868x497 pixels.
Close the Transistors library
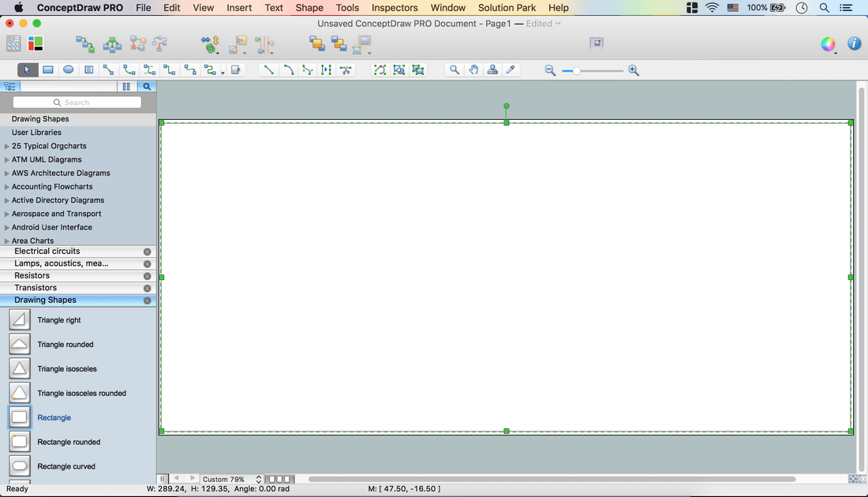(x=148, y=289)
